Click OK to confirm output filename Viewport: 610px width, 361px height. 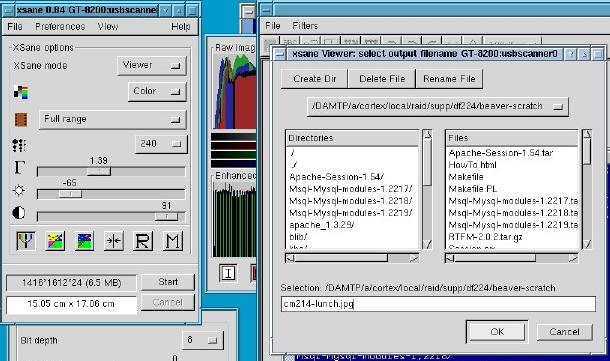[x=497, y=331]
